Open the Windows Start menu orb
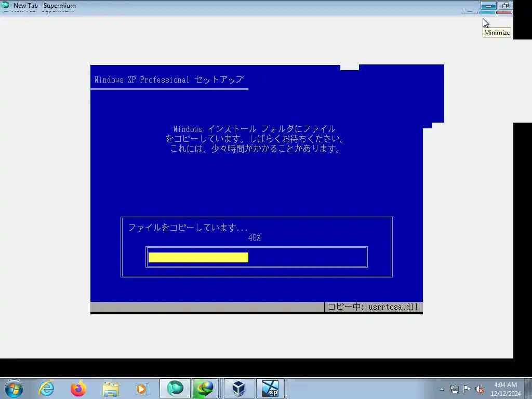This screenshot has height=399, width=532. pos(14,389)
